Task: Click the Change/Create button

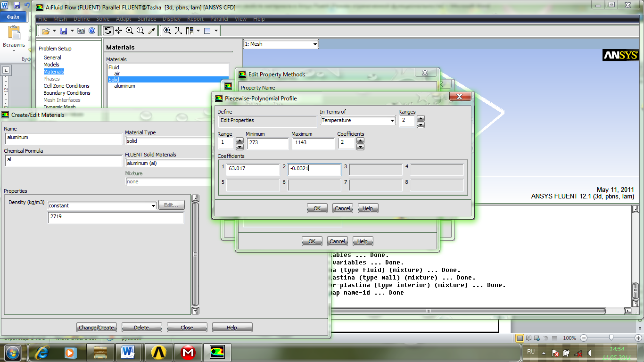Action: pos(97,328)
